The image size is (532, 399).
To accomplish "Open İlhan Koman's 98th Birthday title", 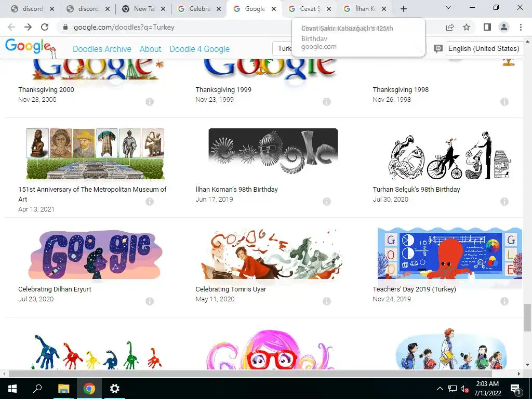I will (236, 189).
